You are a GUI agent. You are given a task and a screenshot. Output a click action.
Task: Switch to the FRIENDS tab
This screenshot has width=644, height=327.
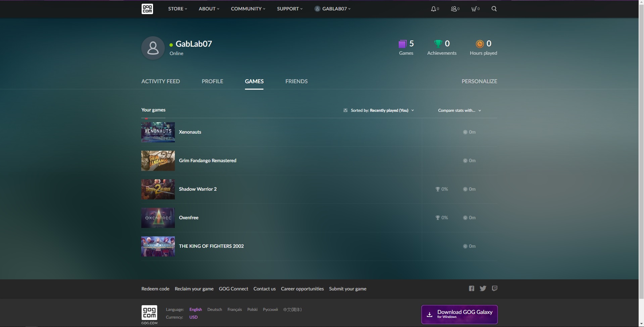296,81
